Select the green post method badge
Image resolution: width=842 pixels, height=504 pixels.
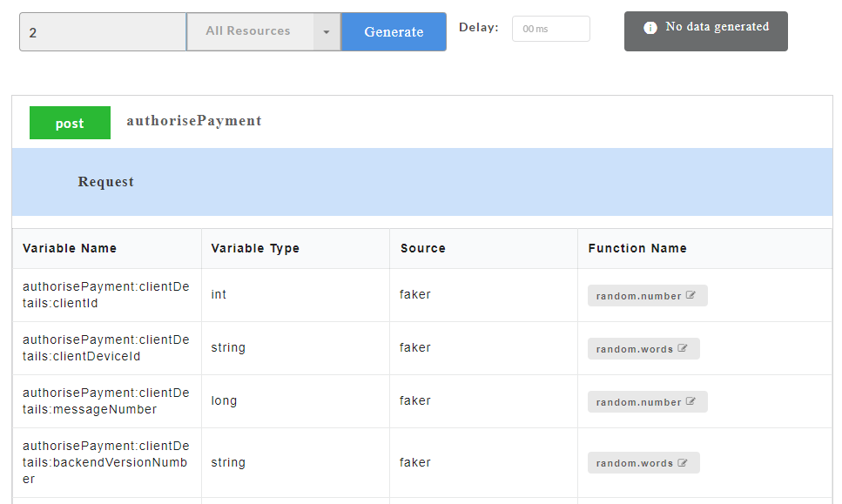[x=70, y=122]
